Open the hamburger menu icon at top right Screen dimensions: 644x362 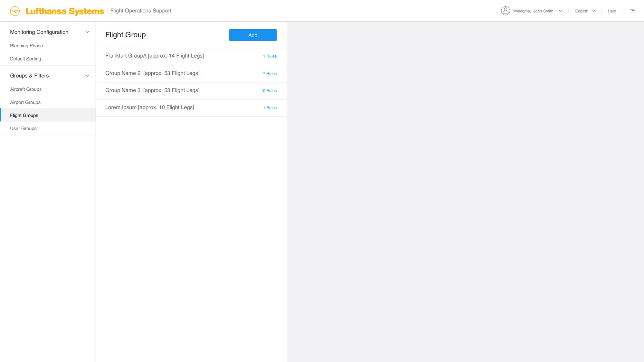(x=632, y=11)
